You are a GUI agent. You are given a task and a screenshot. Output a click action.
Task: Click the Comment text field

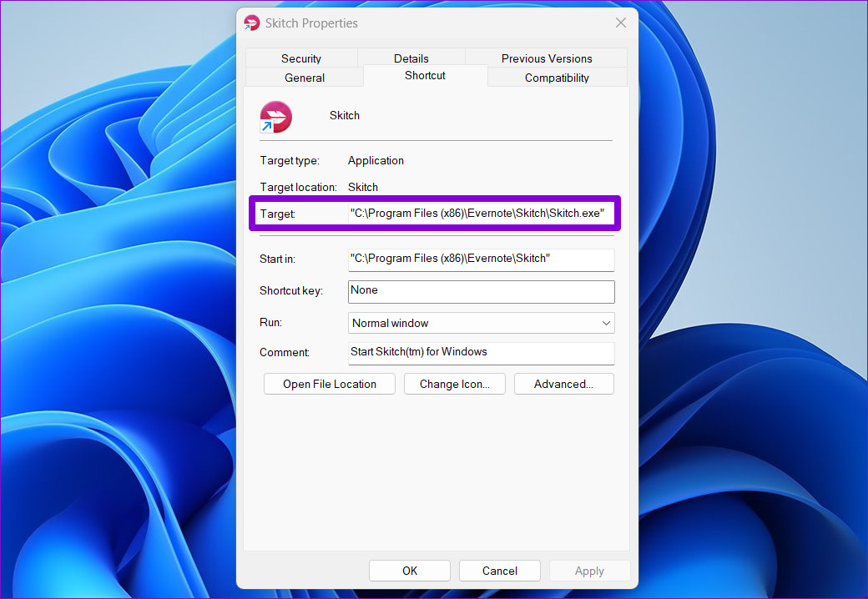pyautogui.click(x=481, y=354)
